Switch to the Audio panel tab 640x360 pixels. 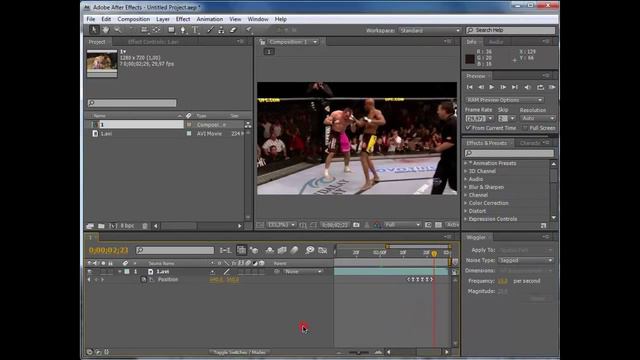[496, 42]
